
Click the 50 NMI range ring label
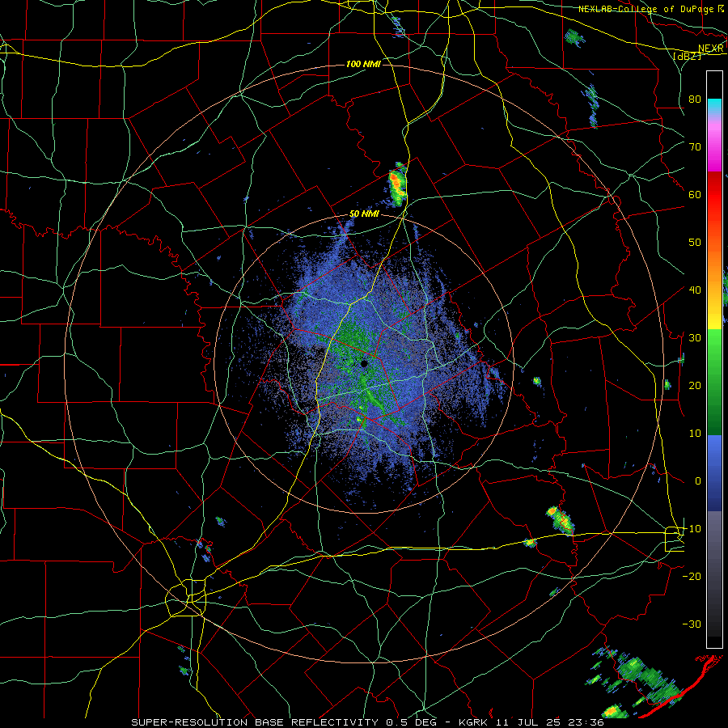(364, 214)
